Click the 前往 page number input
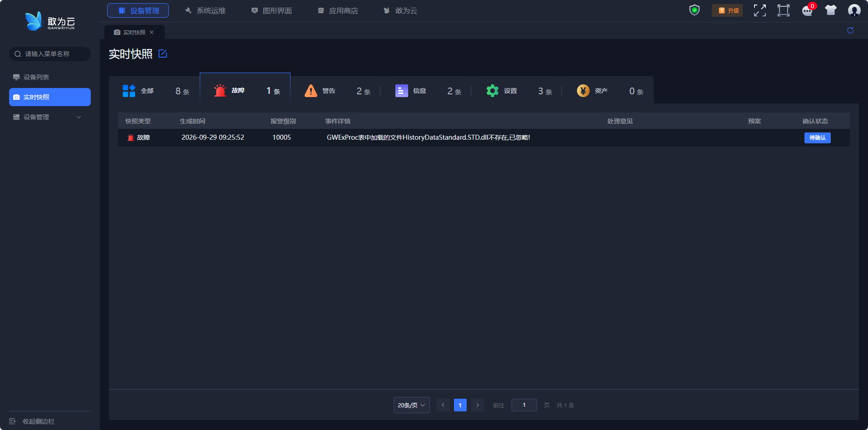868x430 pixels. click(524, 405)
